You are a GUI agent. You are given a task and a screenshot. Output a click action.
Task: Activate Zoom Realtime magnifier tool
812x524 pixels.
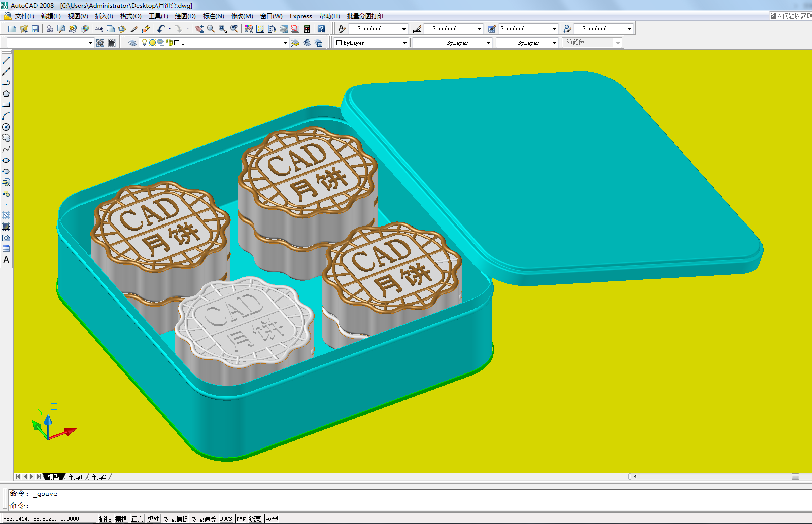[211, 29]
